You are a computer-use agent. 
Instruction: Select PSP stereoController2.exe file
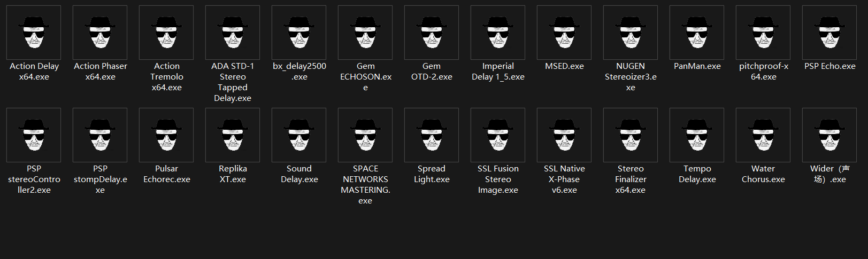(x=34, y=135)
